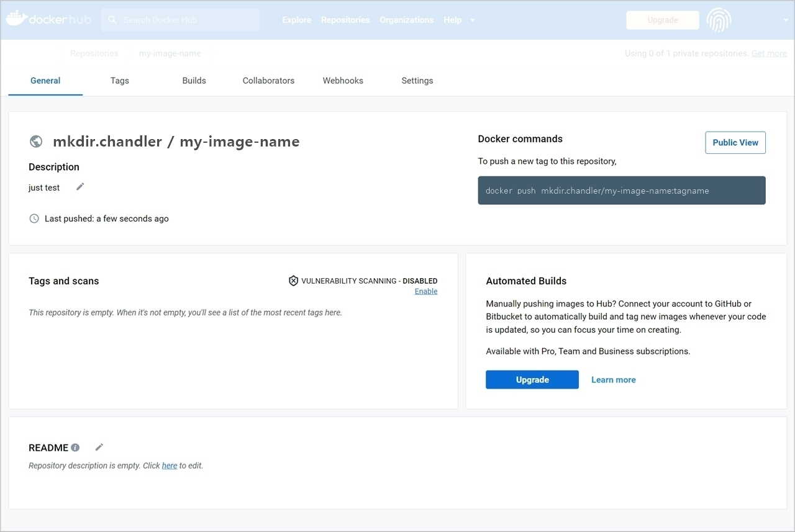Focus the Search Docker Hub field
This screenshot has height=532, width=795.
coord(181,20)
